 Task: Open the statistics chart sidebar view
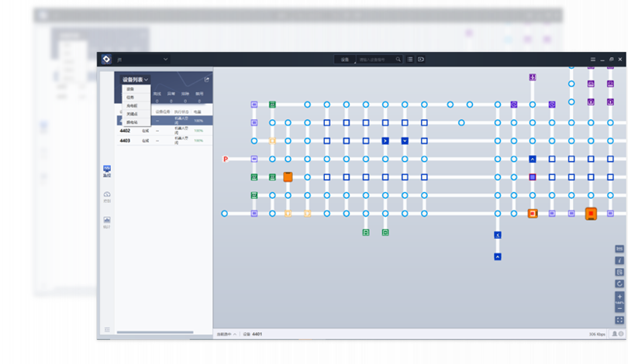tap(107, 222)
